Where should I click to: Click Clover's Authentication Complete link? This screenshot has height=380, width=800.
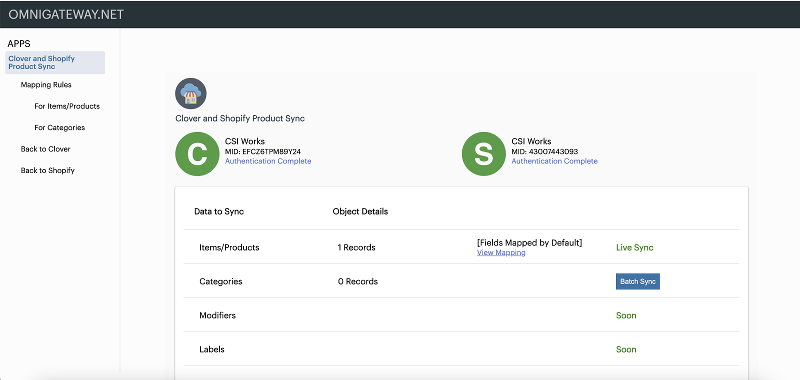coord(268,161)
